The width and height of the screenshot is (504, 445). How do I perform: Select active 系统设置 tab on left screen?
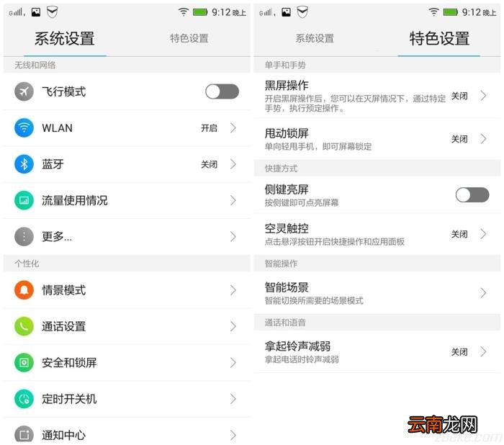(65, 39)
